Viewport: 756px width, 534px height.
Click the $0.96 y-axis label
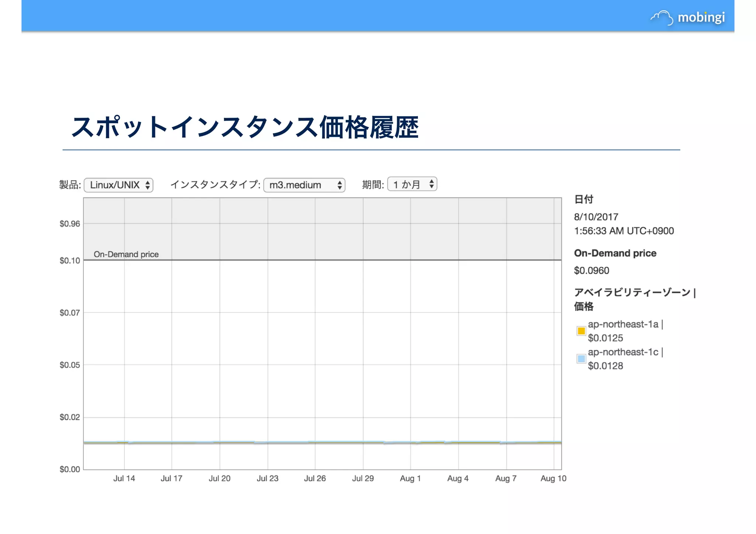[x=70, y=224]
